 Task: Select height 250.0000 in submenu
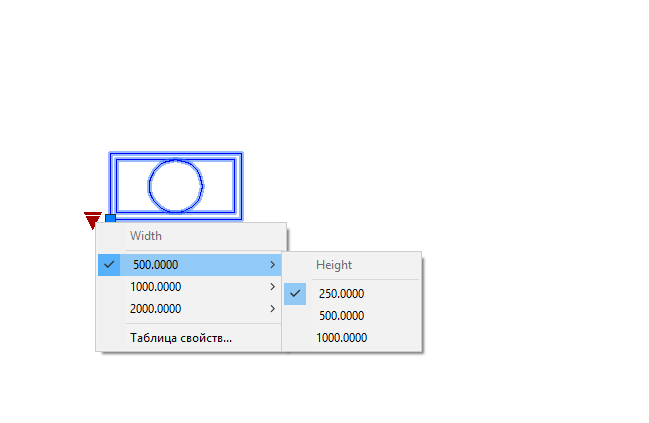(x=351, y=294)
